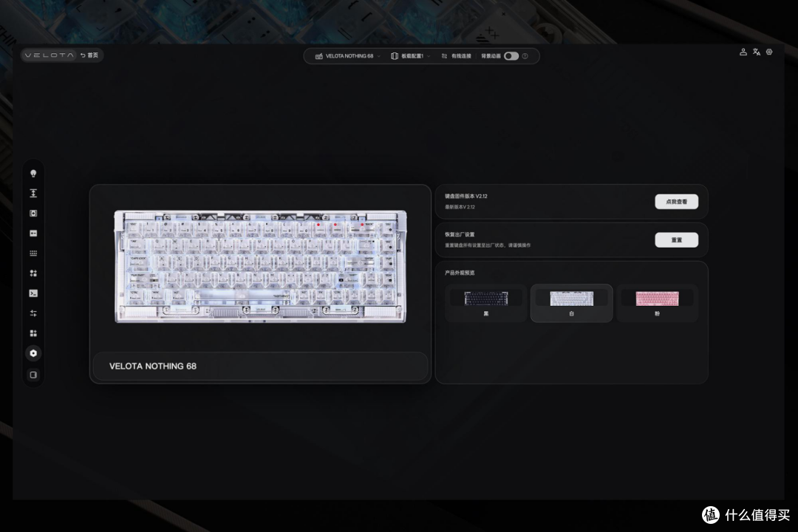Click the panel toggle icon at sidebar bottom

coord(33,375)
